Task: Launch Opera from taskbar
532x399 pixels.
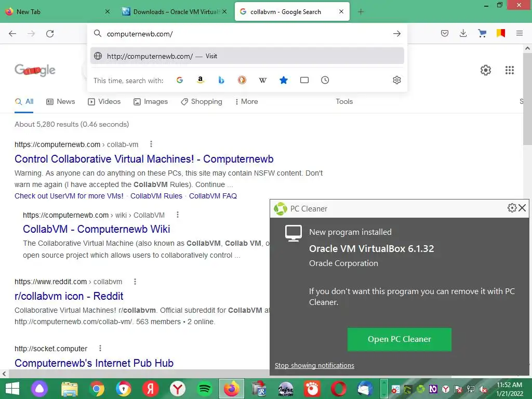Action: (x=339, y=389)
